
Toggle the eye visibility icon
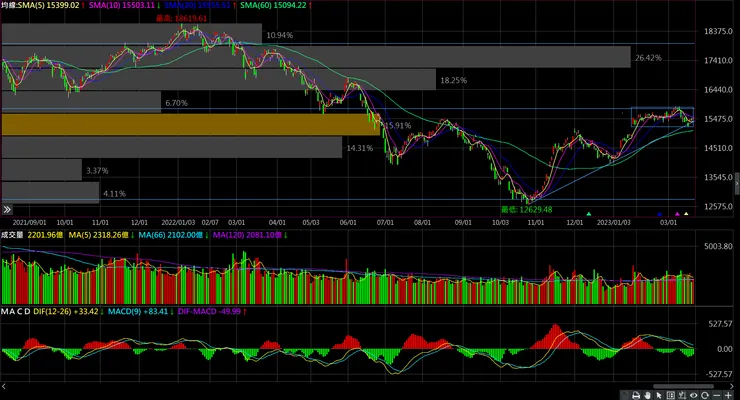coord(693,395)
